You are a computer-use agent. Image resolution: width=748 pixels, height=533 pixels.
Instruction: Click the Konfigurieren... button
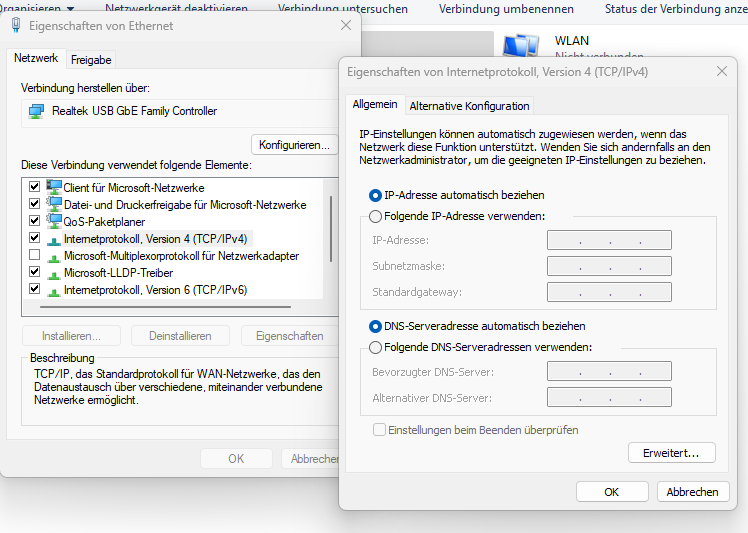[294, 145]
